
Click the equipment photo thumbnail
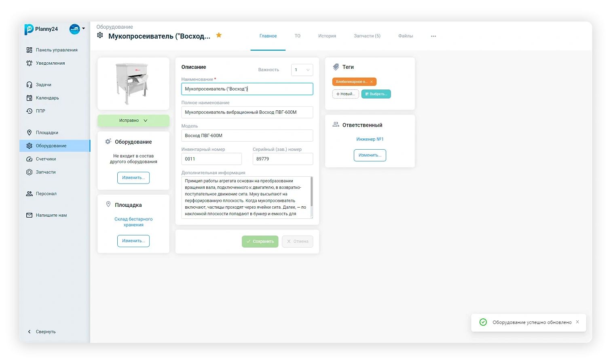pyautogui.click(x=133, y=84)
